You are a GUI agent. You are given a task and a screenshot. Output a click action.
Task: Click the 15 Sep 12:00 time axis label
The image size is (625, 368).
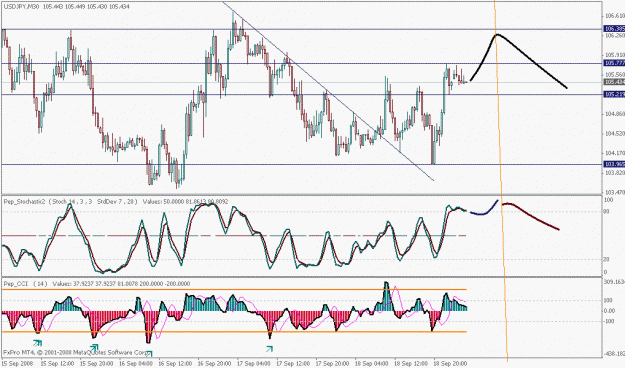(x=56, y=364)
